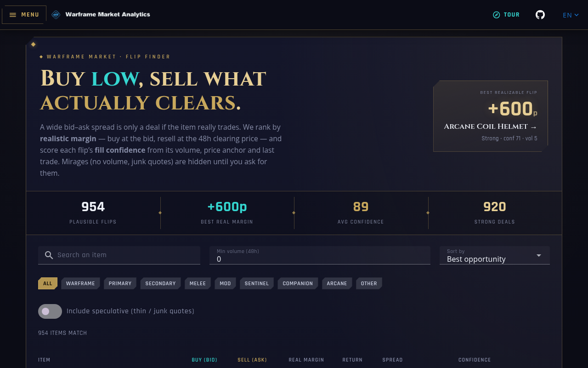Click the CONFIDENCE column header

[x=475, y=360]
